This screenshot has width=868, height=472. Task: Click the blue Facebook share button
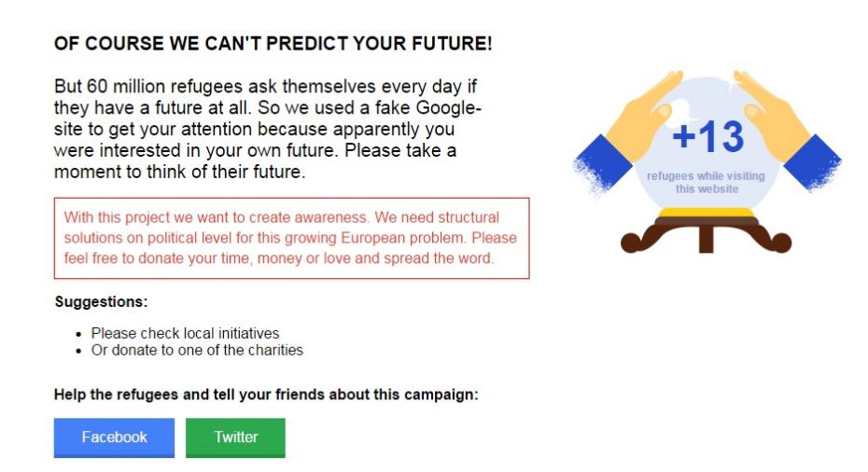pos(114,437)
